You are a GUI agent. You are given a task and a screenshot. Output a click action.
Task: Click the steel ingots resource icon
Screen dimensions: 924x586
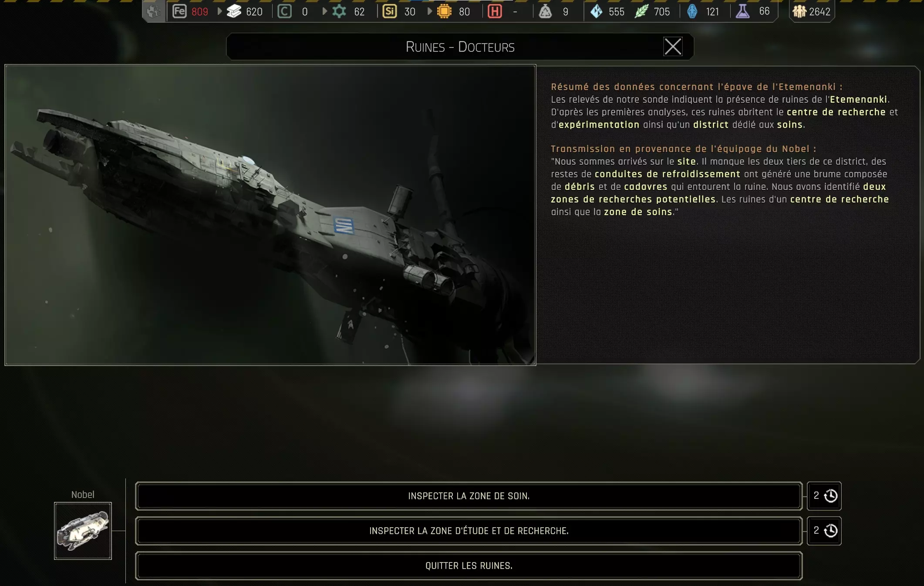[234, 11]
